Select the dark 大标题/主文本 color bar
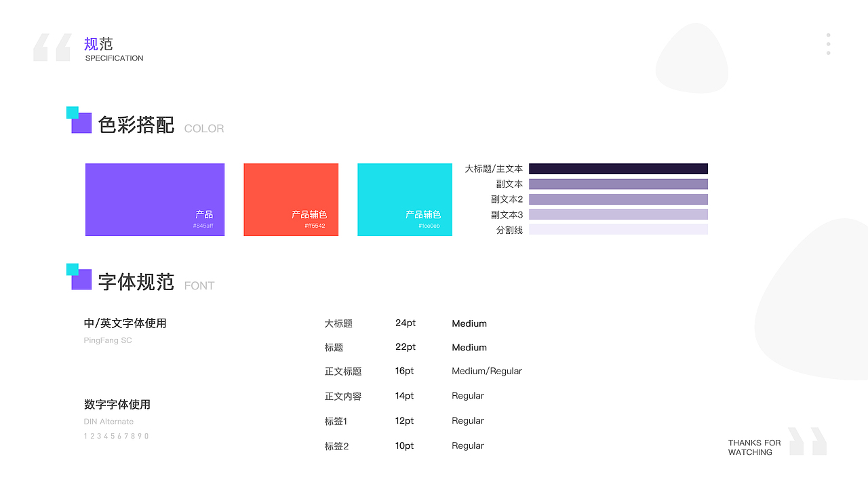This screenshot has width=868, height=482. pos(618,169)
